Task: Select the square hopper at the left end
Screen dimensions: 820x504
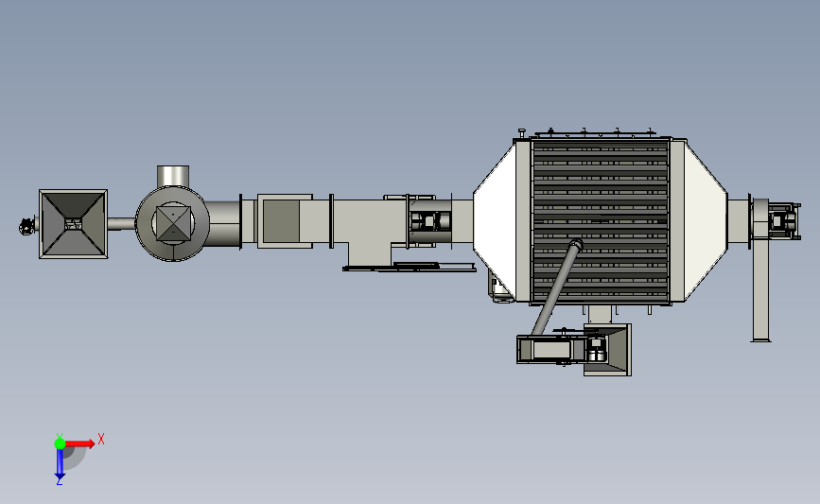Action: point(73,224)
